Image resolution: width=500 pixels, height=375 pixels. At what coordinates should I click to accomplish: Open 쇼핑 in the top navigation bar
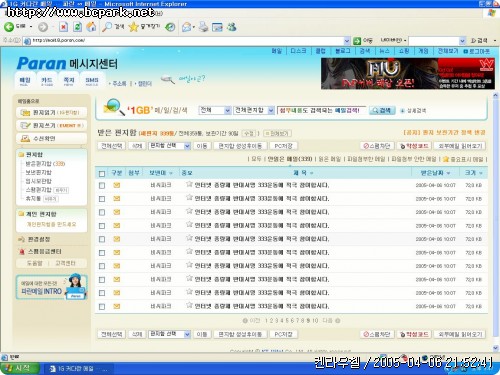(404, 51)
